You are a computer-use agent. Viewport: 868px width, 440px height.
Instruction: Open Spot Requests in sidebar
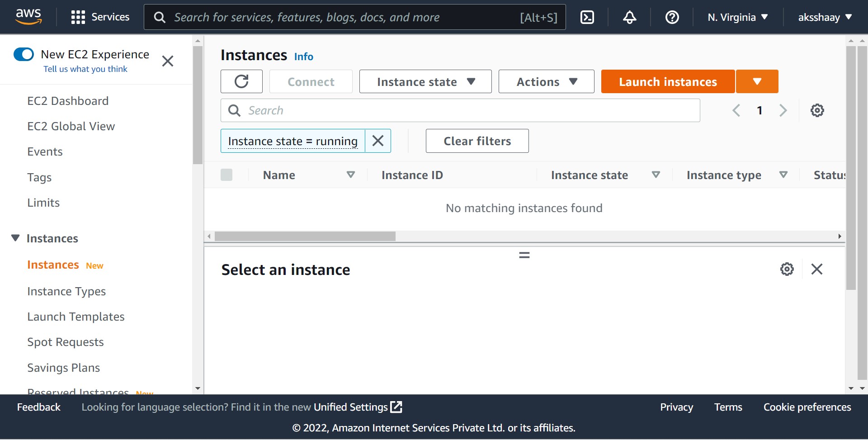66,342
